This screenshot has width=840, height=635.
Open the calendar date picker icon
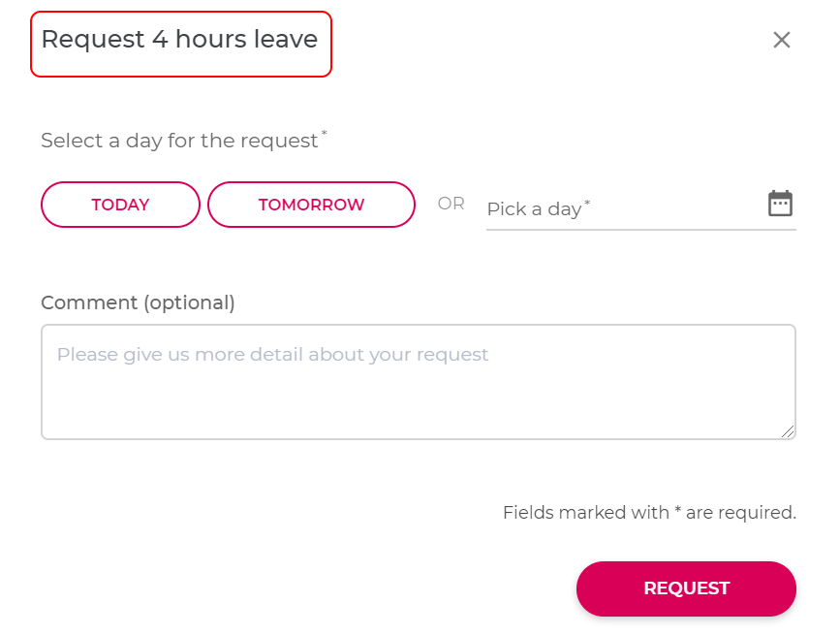tap(780, 203)
